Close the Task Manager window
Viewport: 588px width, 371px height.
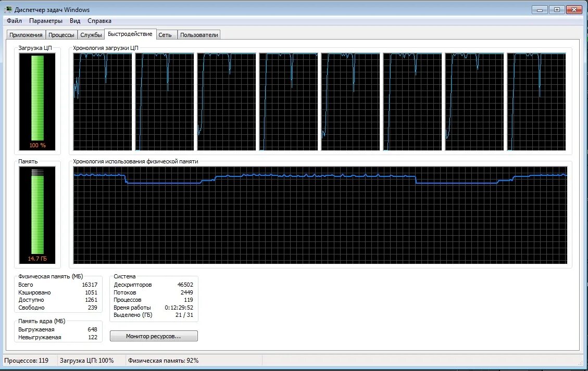(574, 10)
